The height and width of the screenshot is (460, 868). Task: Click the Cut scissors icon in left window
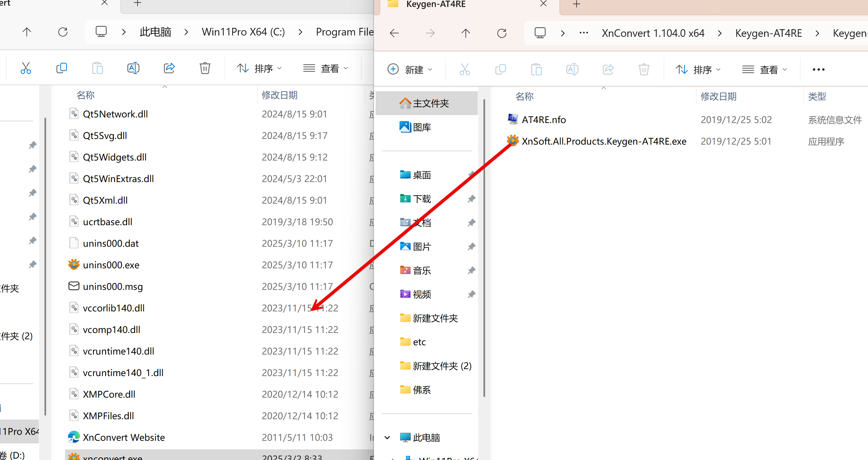pyautogui.click(x=26, y=68)
